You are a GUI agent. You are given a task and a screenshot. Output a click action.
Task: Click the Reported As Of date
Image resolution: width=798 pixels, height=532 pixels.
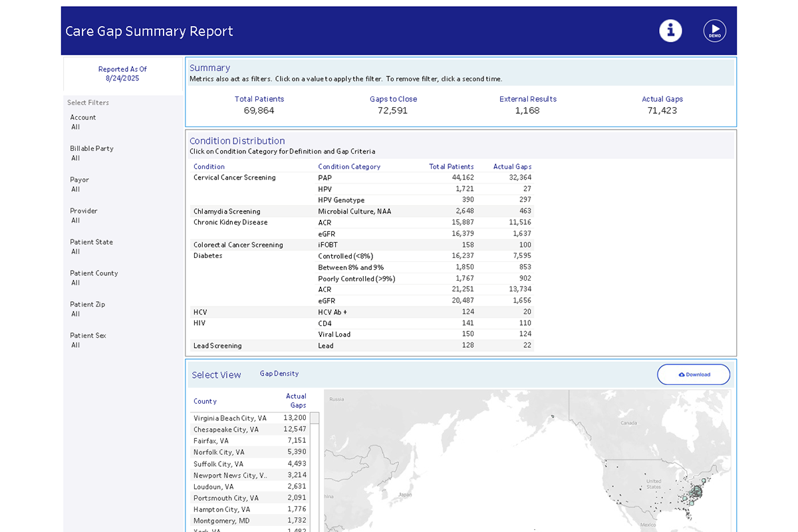(x=122, y=73)
